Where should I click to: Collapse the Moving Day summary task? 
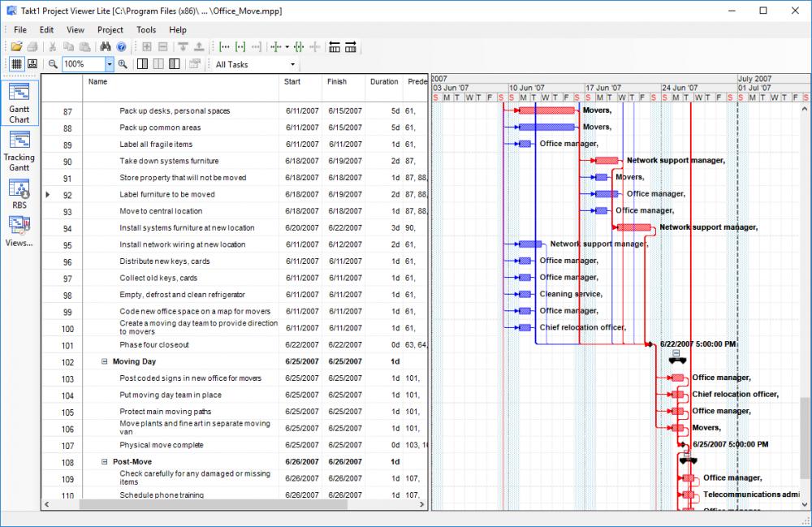click(104, 361)
